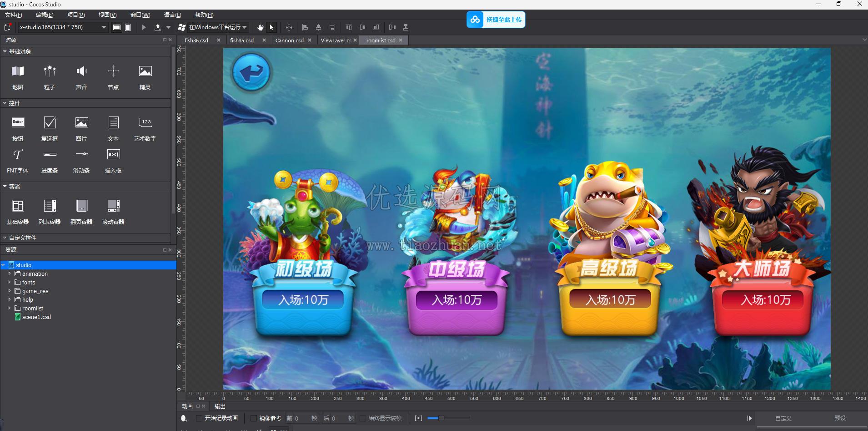This screenshot has height=431, width=868.
Task: Click the 前 frame count input field
Action: (301, 418)
